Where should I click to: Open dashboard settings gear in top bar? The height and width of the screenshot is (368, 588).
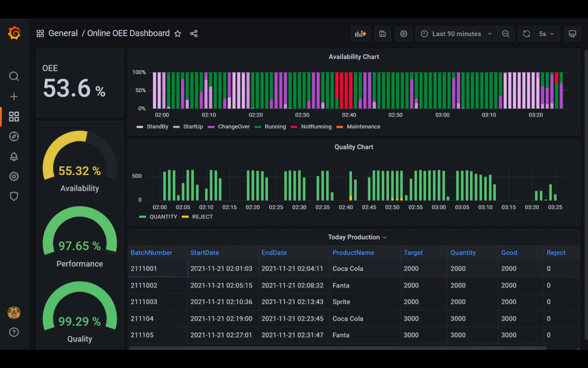(403, 34)
